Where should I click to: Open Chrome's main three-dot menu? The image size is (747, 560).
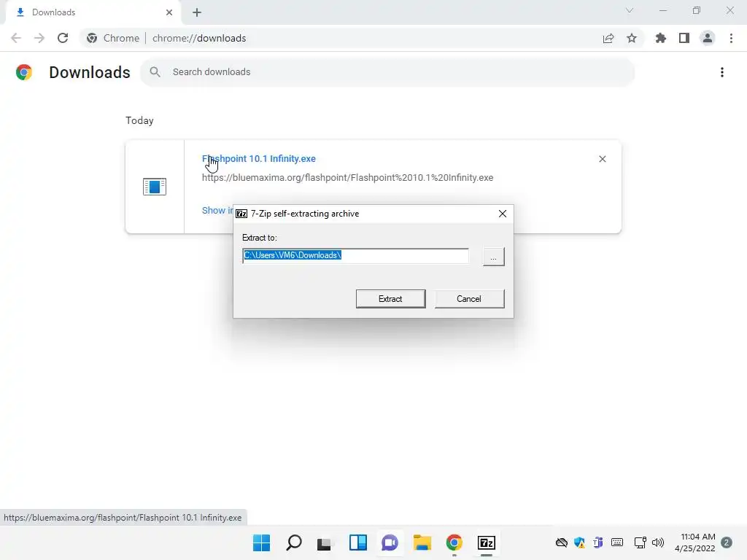click(731, 38)
